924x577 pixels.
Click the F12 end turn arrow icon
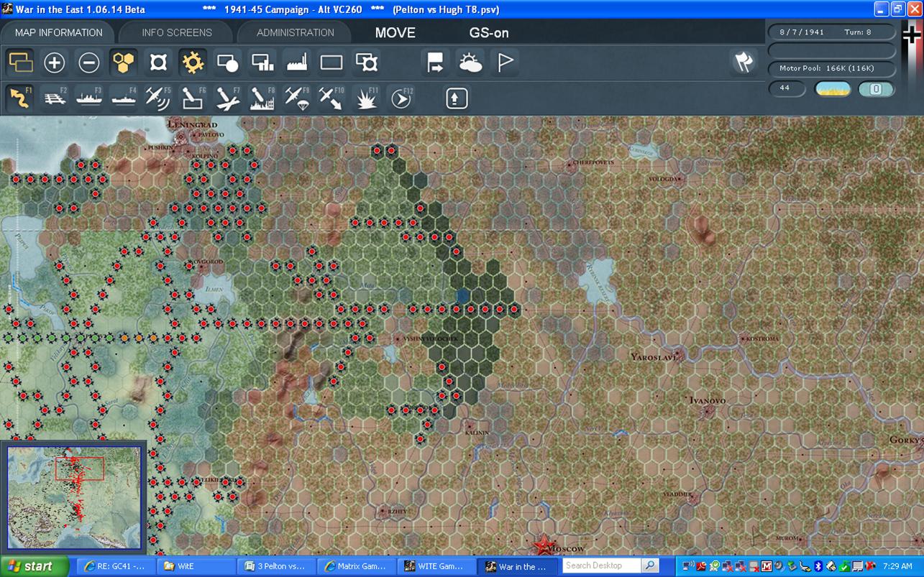click(x=401, y=98)
